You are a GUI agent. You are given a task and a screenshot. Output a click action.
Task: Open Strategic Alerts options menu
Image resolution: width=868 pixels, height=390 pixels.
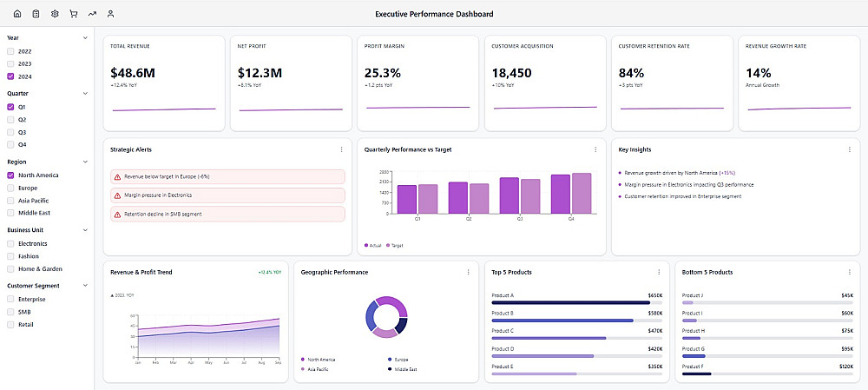[x=341, y=149]
